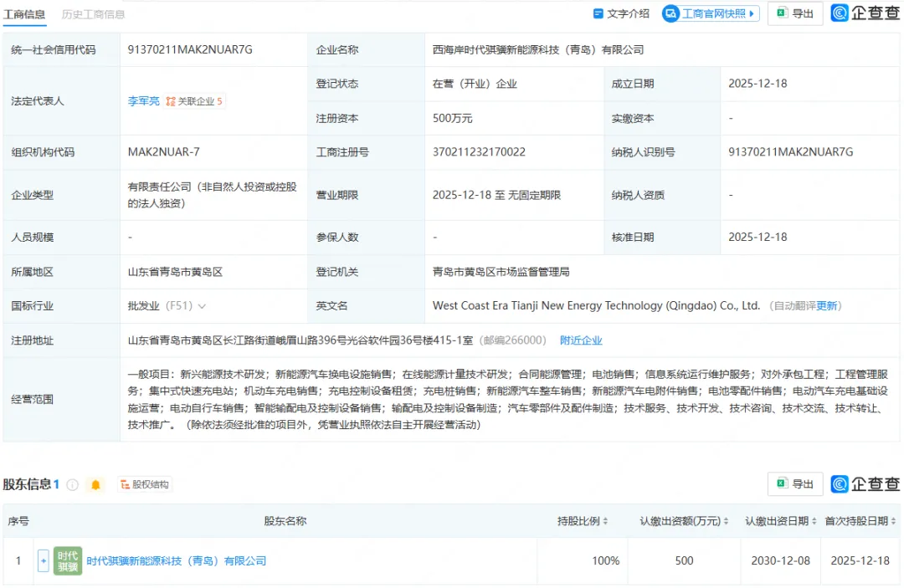Click the info icon beside 股东信息
Image resolution: width=904 pixels, height=588 pixels.
[x=73, y=484]
